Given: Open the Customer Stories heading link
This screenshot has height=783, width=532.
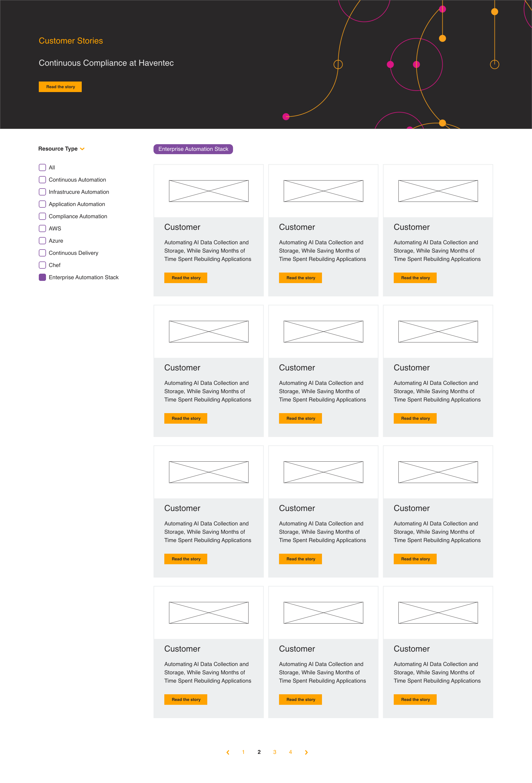Looking at the screenshot, I should pos(71,41).
